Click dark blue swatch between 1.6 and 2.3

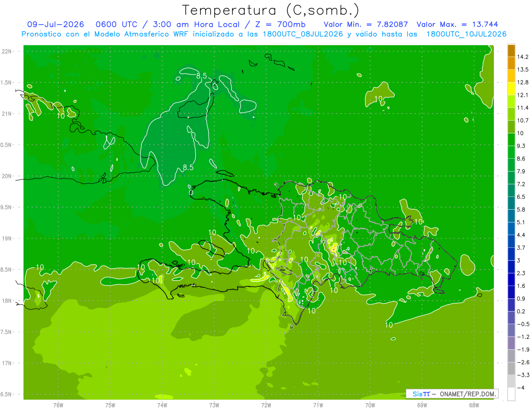pos(511,280)
